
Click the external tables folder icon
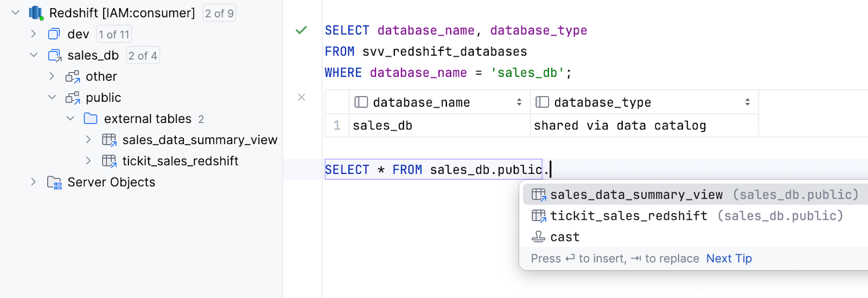coord(91,119)
